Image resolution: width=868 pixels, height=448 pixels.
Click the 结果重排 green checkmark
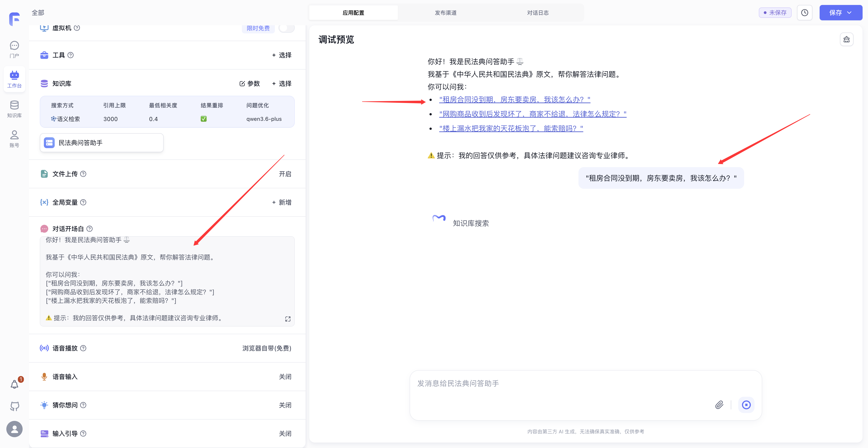(x=203, y=119)
